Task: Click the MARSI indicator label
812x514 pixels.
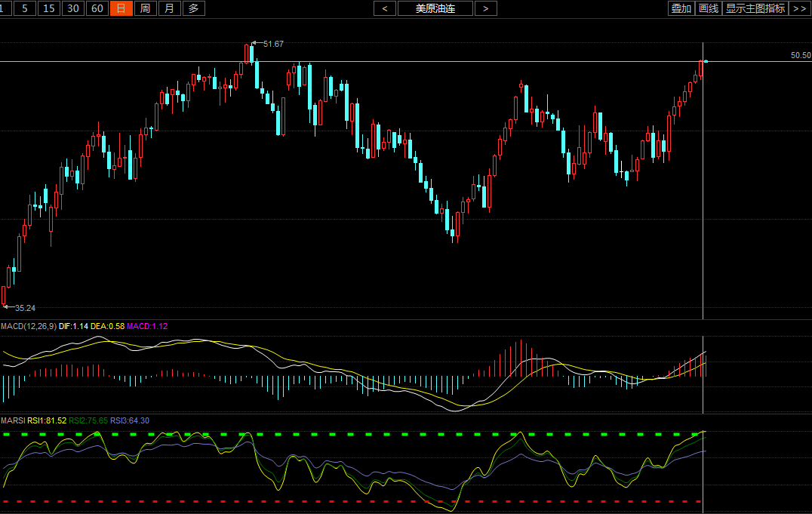Action: pos(13,420)
